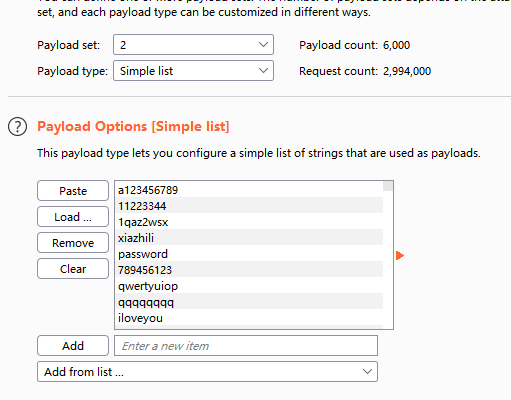Click the Paste button
This screenshot has height=400, width=511.
tap(73, 191)
